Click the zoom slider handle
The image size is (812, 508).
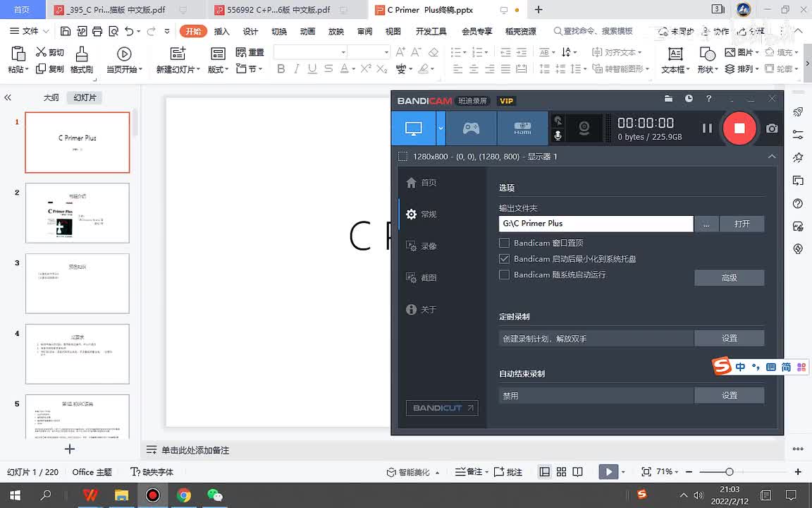tap(729, 472)
